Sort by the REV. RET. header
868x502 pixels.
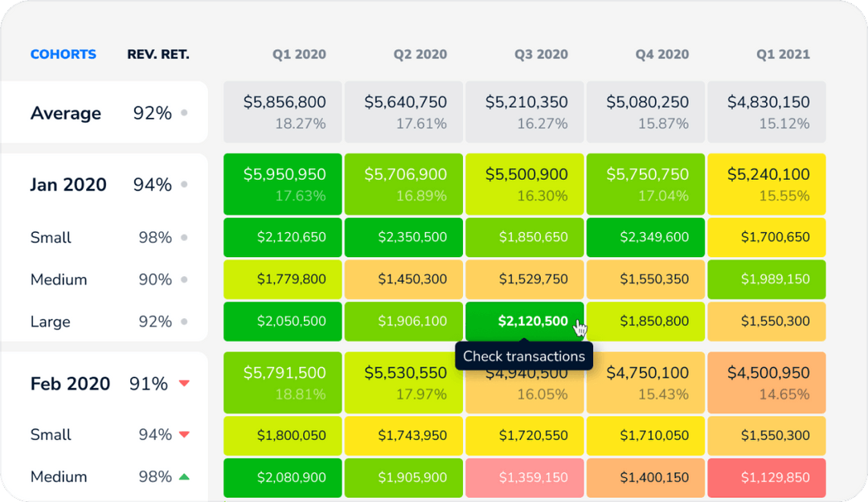(x=157, y=54)
